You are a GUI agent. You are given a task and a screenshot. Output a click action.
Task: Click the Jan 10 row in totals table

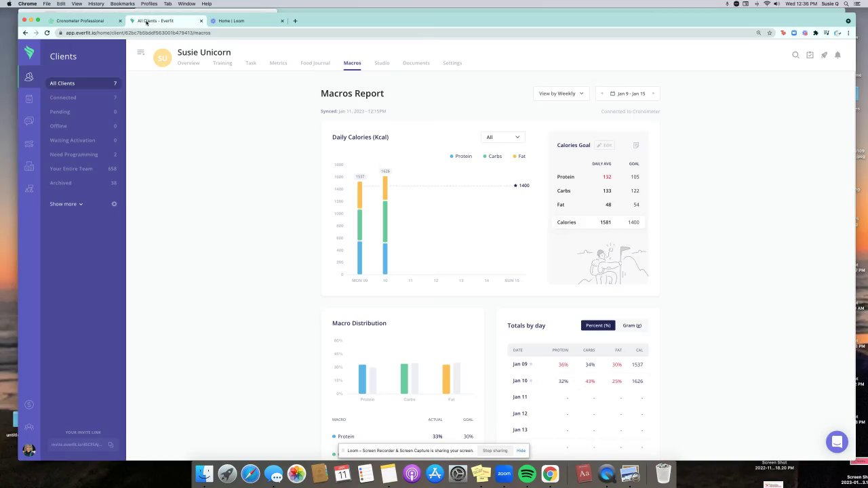coord(578,381)
